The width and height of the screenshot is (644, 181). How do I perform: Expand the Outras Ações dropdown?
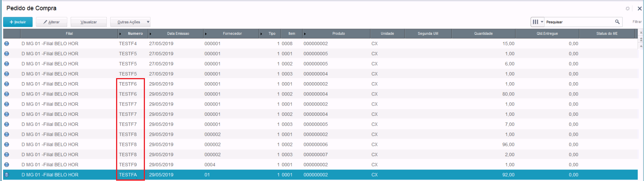tap(148, 22)
